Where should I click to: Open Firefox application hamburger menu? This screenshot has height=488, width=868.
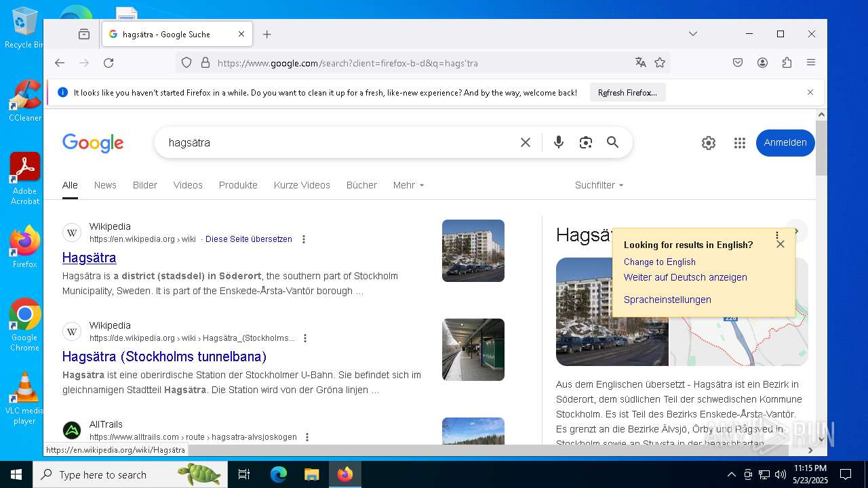coord(811,63)
